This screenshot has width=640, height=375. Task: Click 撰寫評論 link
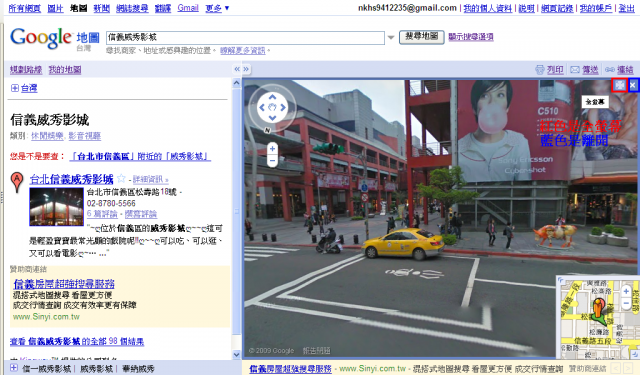click(x=141, y=214)
